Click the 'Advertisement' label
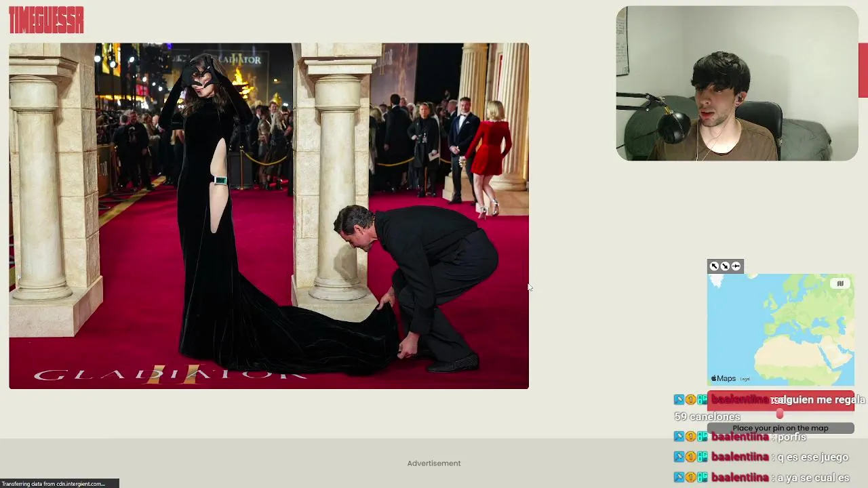Image resolution: width=868 pixels, height=488 pixels. (x=434, y=463)
